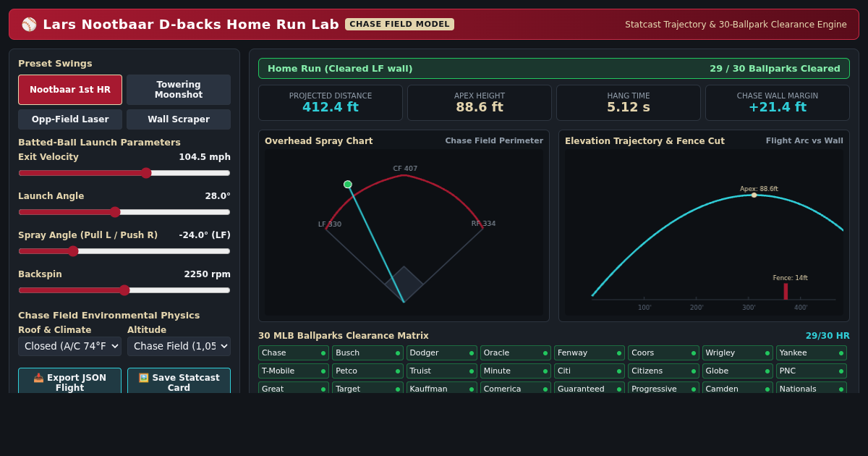868x456 pixels.
Task: Select the Citi ballpark cell
Action: pyautogui.click(x=590, y=371)
